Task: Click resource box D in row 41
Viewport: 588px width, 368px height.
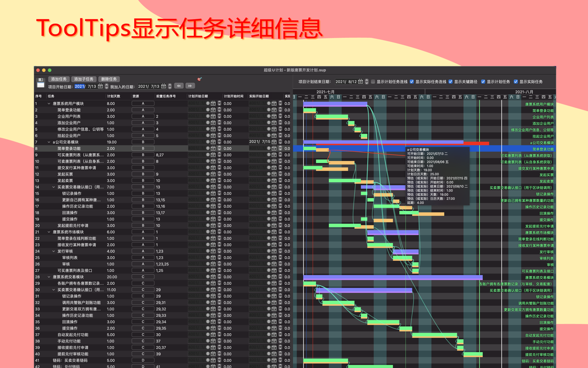Action: 143,360
